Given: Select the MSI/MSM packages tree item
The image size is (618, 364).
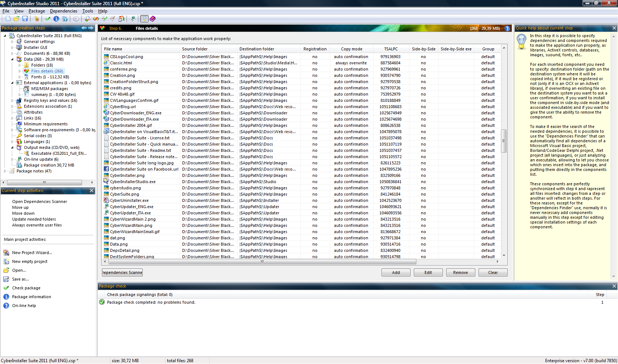Looking at the screenshot, I should tap(49, 89).
